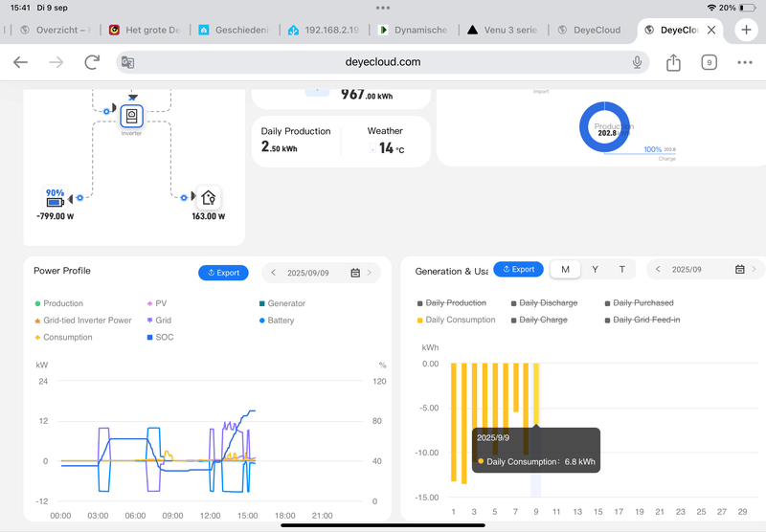Go to next day in Power Profile
Screen dimensions: 766x532
[370, 273]
